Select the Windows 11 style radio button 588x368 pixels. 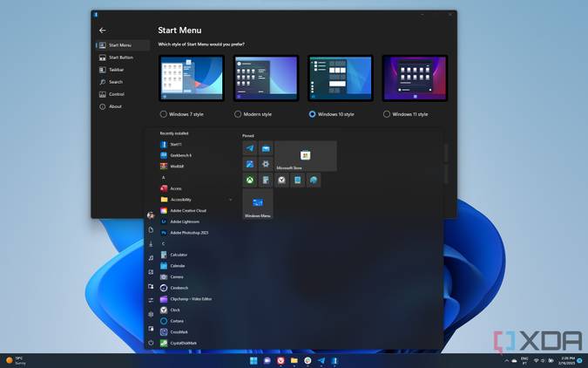pos(387,114)
